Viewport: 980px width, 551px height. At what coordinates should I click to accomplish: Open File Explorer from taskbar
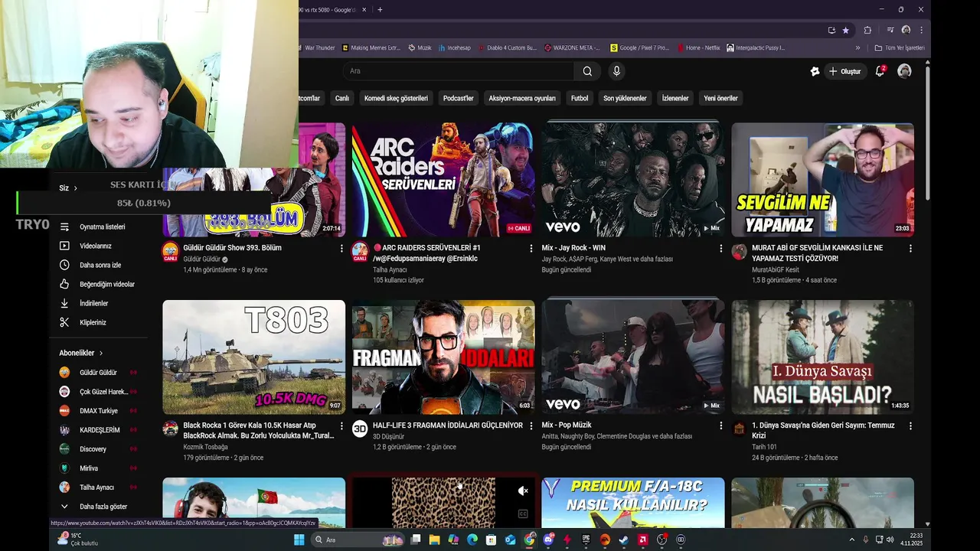click(x=434, y=540)
